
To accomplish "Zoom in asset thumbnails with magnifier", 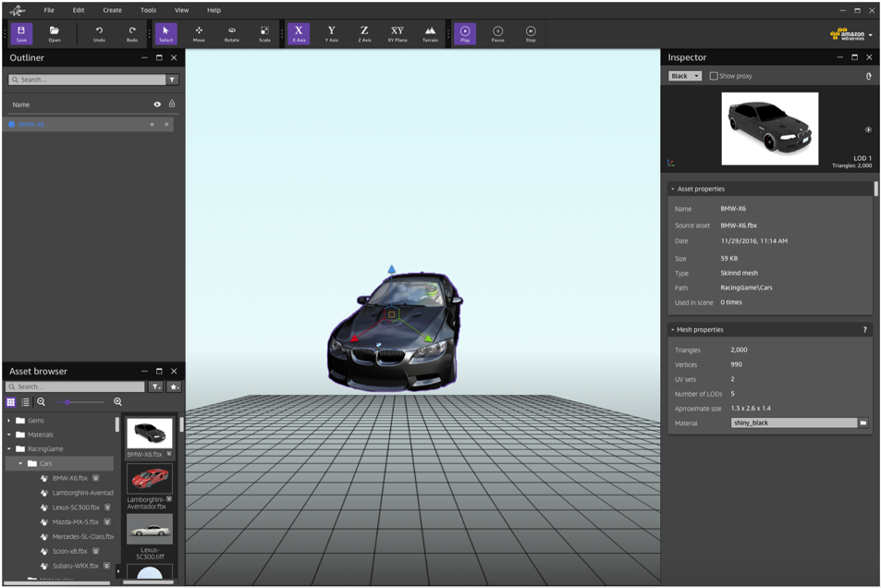I will pos(117,402).
